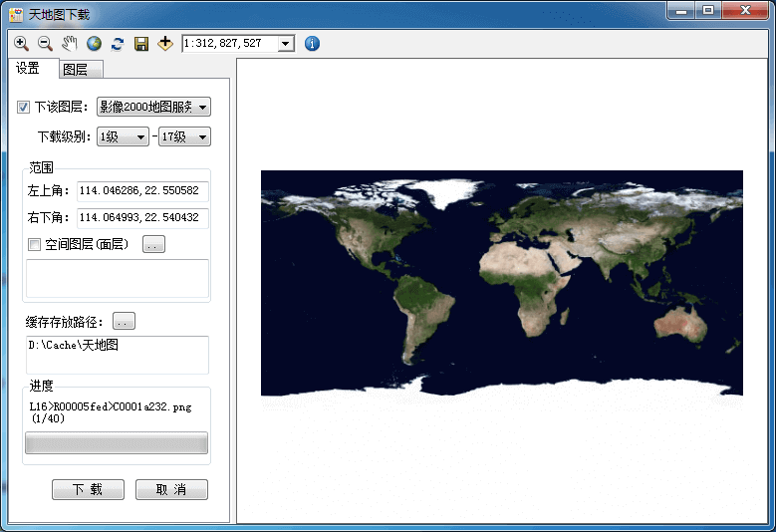Screen dimensions: 776x532
Task: Click the add layer plus icon
Action: tap(165, 44)
